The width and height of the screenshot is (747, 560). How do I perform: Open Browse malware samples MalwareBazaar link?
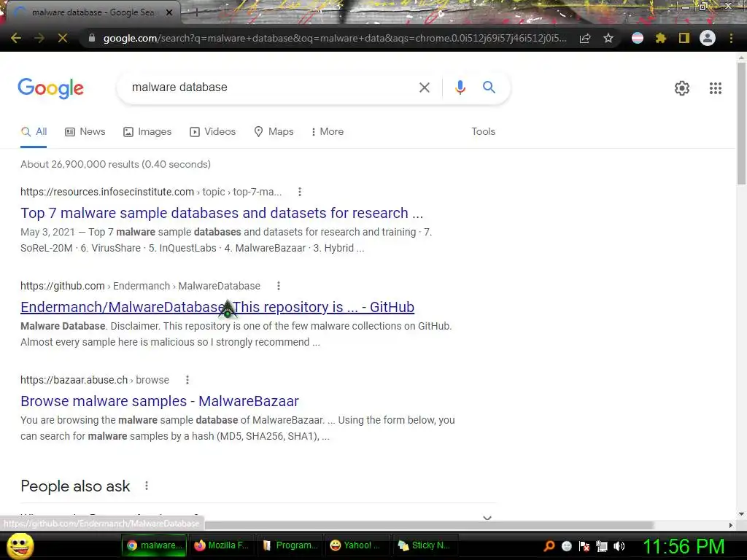click(x=160, y=401)
